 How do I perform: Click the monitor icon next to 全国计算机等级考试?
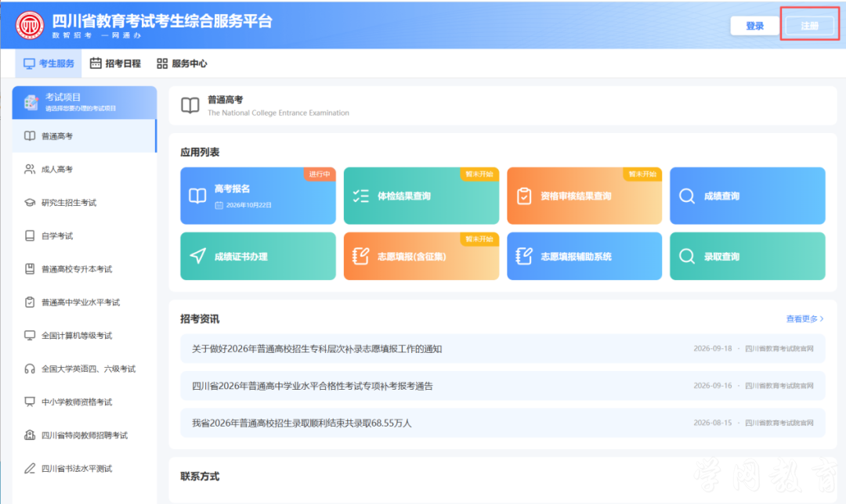[30, 335]
